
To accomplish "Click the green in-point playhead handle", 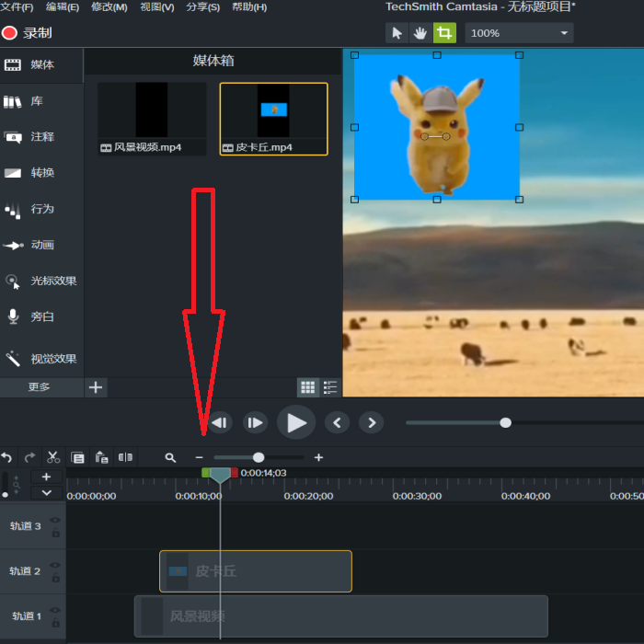I will pos(206,472).
